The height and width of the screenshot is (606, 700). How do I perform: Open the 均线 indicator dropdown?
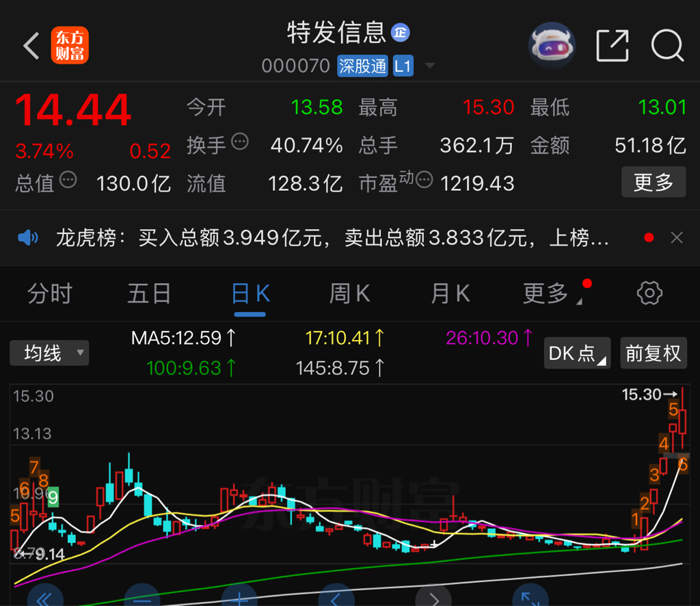[49, 353]
